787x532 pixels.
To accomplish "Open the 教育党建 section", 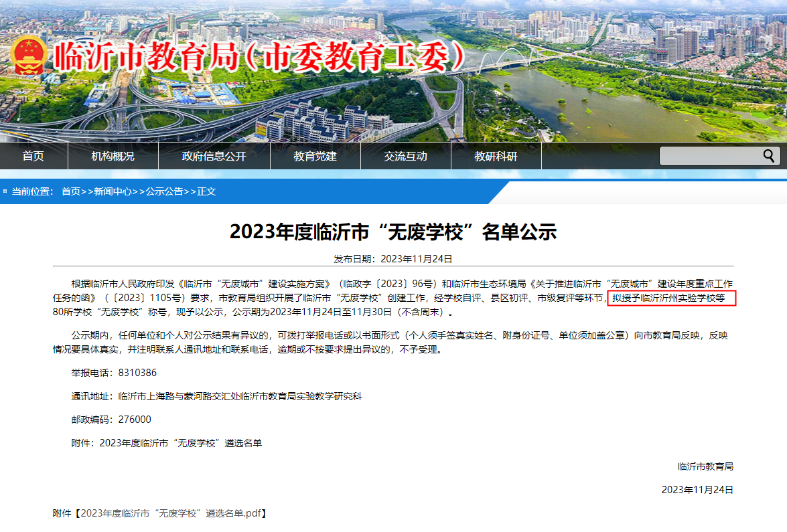I will pos(315,156).
